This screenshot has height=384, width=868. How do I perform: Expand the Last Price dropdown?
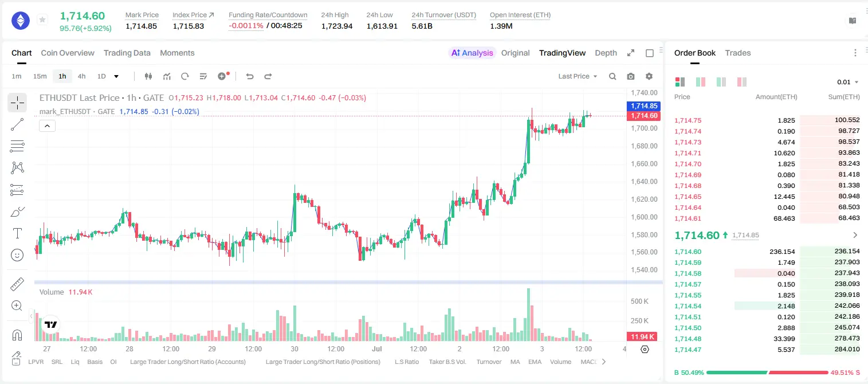tap(578, 76)
